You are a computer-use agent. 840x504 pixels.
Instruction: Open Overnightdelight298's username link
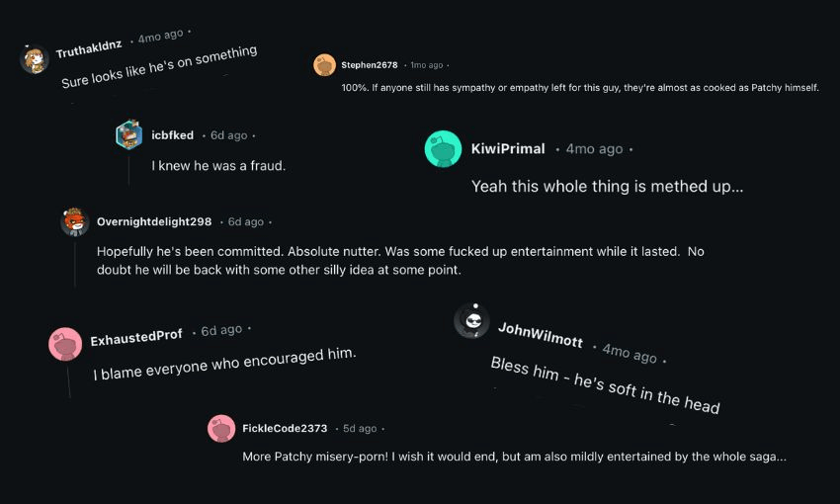(154, 222)
